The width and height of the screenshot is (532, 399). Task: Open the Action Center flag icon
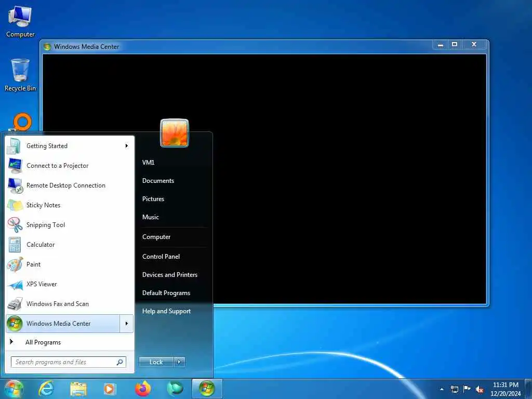click(x=467, y=389)
